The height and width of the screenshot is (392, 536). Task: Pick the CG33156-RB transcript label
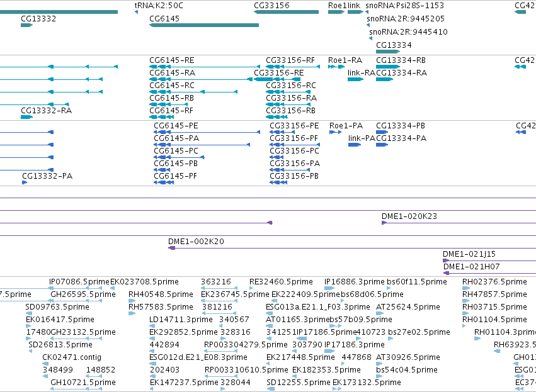[x=290, y=111]
